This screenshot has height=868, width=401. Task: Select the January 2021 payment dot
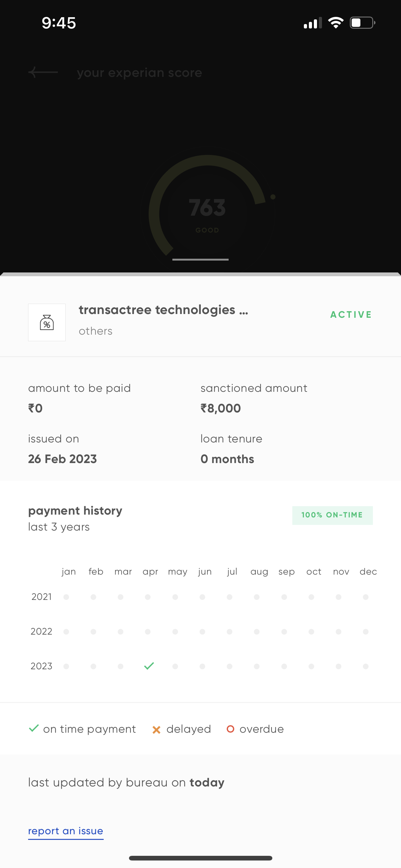(66, 597)
